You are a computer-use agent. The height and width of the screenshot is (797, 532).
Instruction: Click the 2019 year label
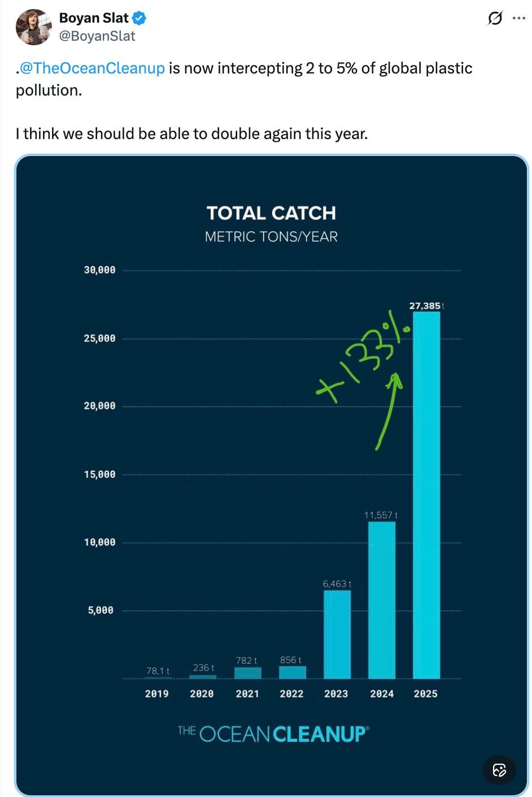[156, 694]
